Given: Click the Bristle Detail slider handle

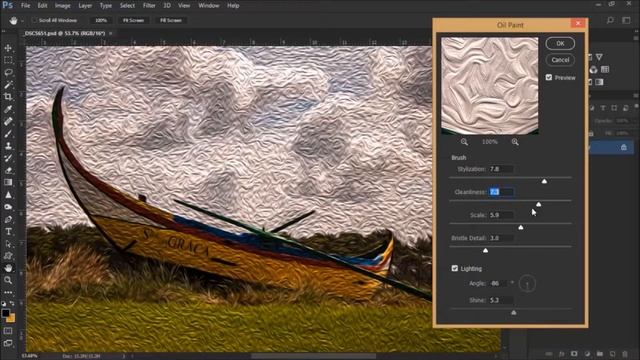Looking at the screenshot, I should coord(485,250).
